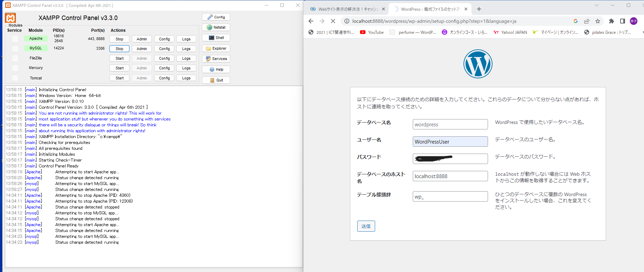Open Apache Config options

click(164, 39)
